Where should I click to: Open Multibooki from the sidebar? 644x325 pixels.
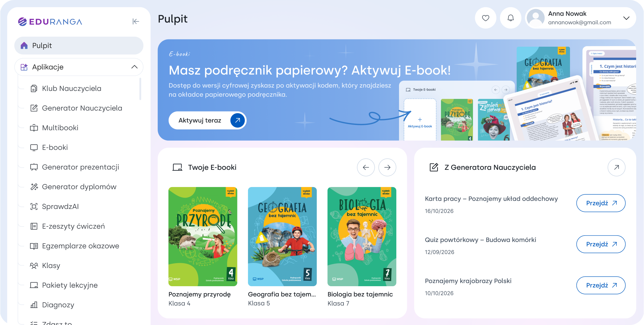(x=60, y=128)
